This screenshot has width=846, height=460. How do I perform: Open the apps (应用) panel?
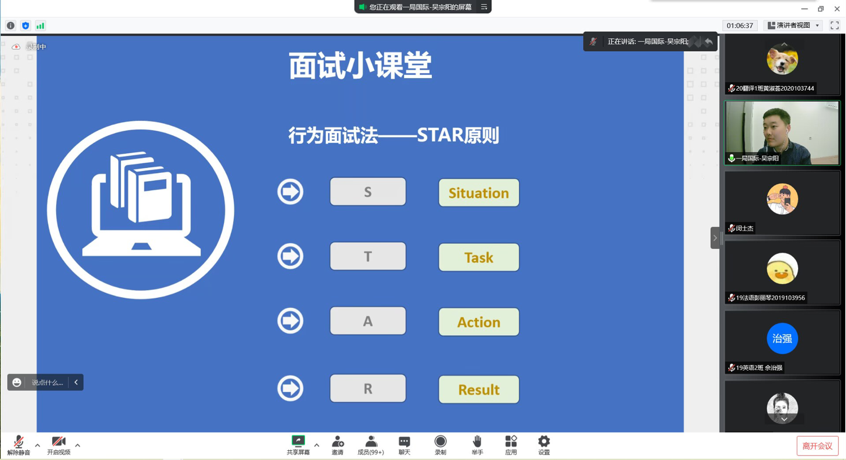[511, 444]
